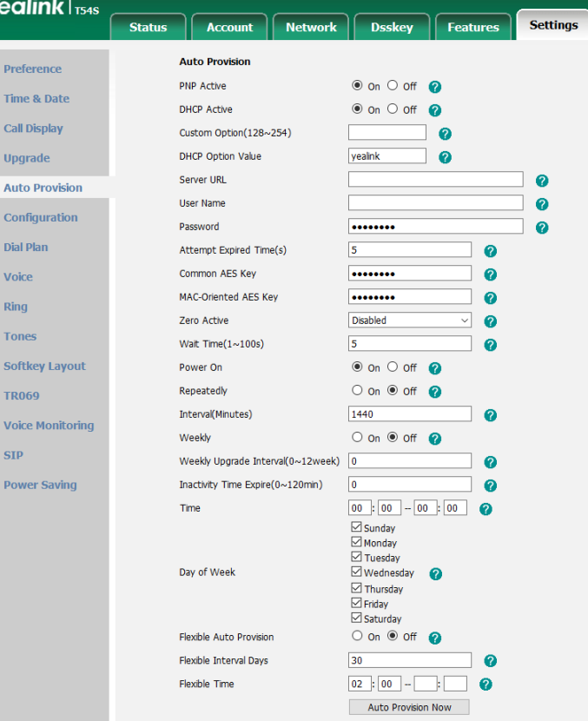This screenshot has width=588, height=721.
Task: Click the Auto Provision Now button
Action: [409, 707]
